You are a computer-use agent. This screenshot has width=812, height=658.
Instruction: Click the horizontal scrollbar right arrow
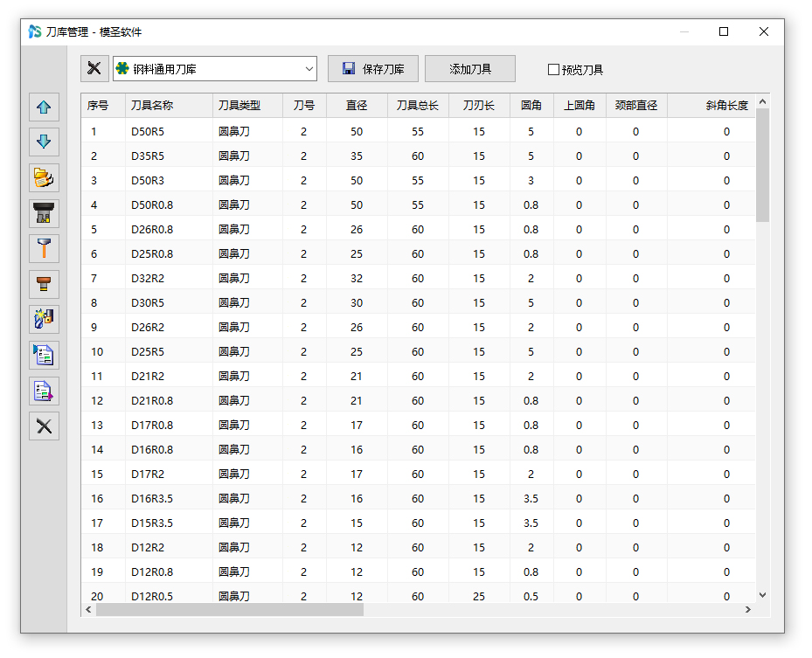click(747, 609)
